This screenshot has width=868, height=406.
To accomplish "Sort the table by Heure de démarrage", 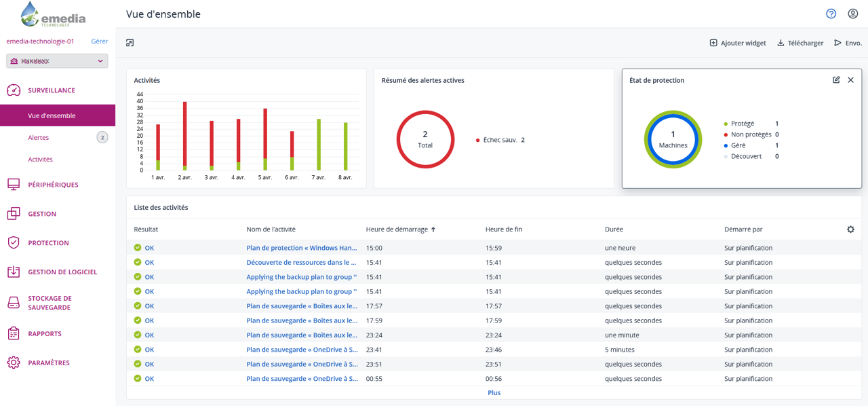I will (399, 229).
